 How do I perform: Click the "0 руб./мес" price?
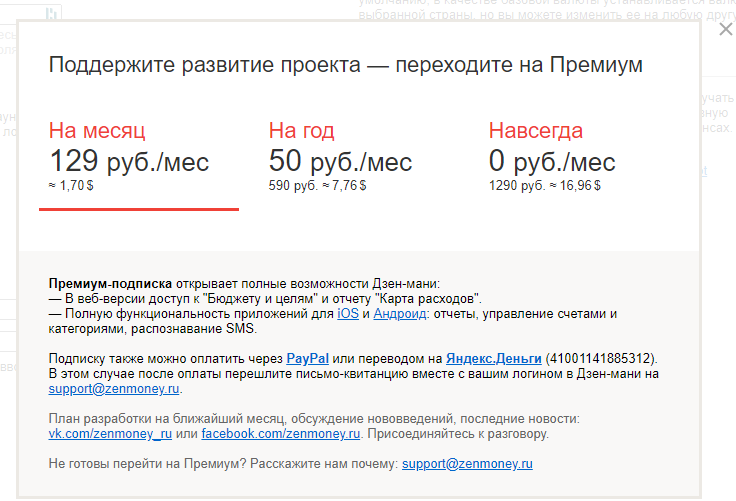[552, 161]
